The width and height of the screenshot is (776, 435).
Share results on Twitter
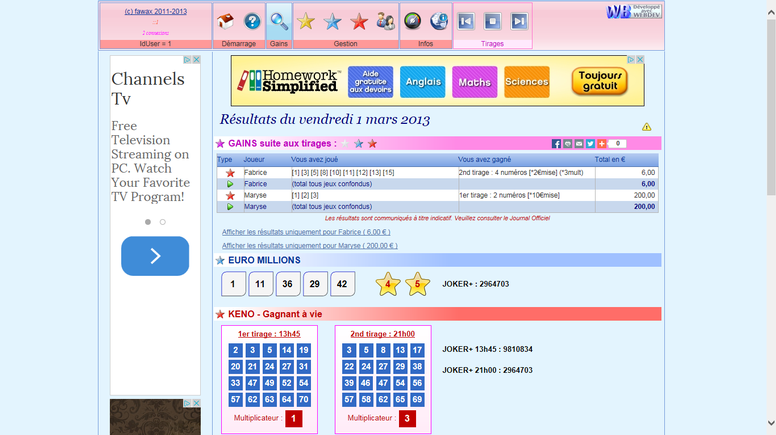590,144
